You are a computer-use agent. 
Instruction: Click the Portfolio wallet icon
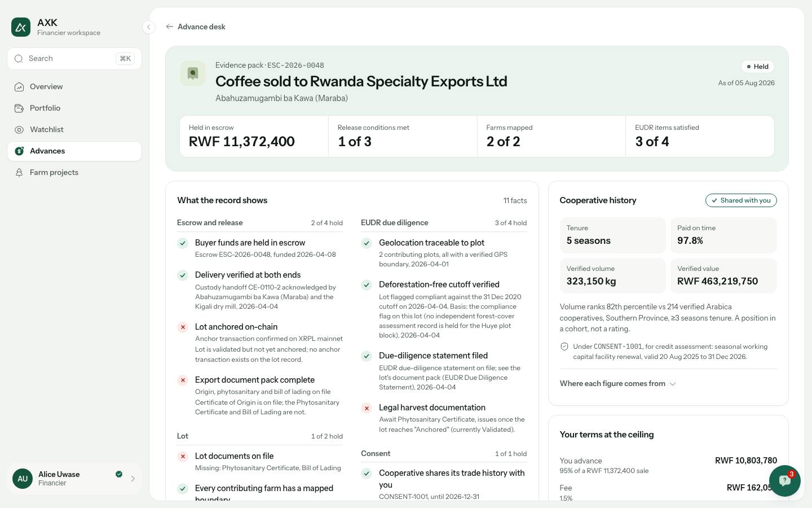click(x=19, y=108)
